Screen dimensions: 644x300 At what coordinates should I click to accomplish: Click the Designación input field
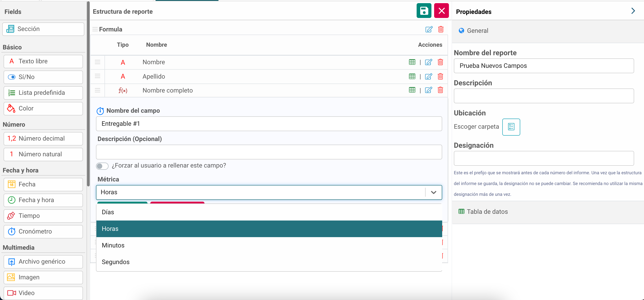(544, 158)
